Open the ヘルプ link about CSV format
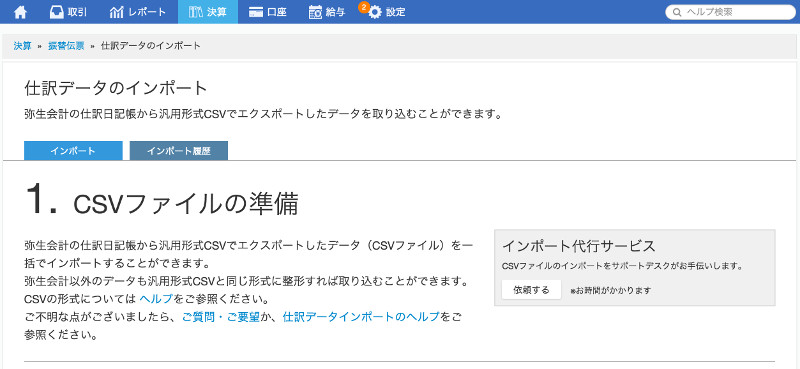Viewport: 800px width, 369px height. (156, 298)
